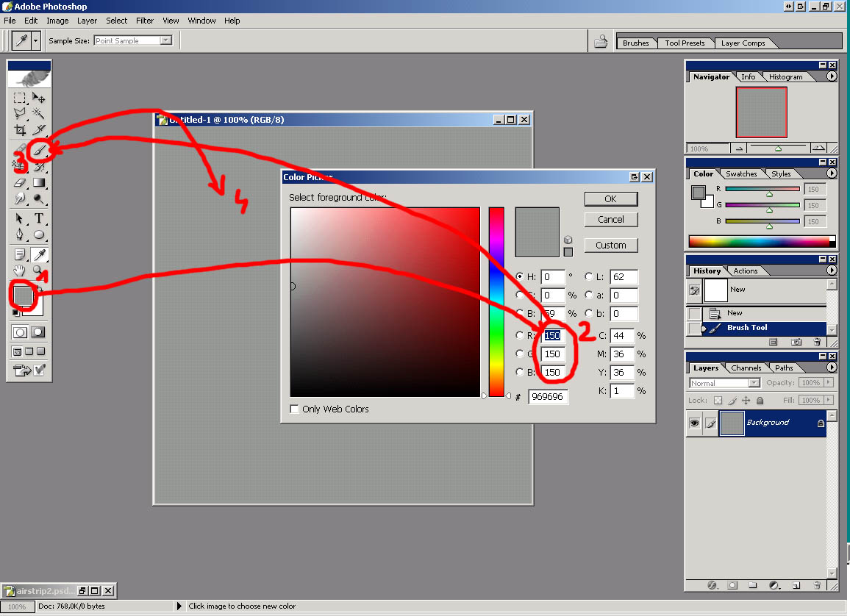Screen dimensions: 850x616
Task: Choose the Horizontal Type tool
Action: [x=39, y=218]
